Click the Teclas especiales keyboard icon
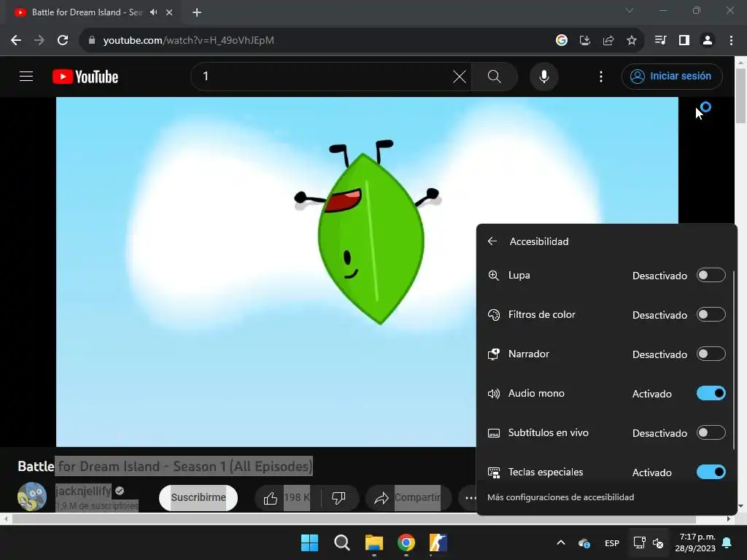Image resolution: width=747 pixels, height=560 pixels. pos(494,472)
